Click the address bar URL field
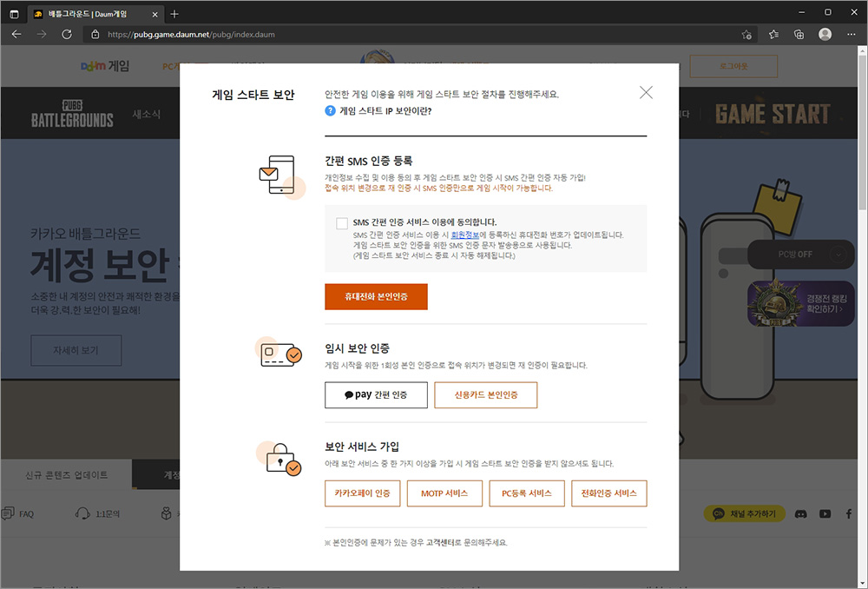The image size is (868, 589). [x=421, y=35]
